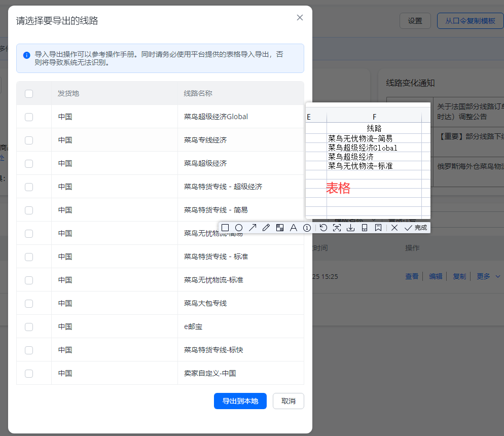
Task: Click the 编辑 link in template row
Action: point(436,276)
